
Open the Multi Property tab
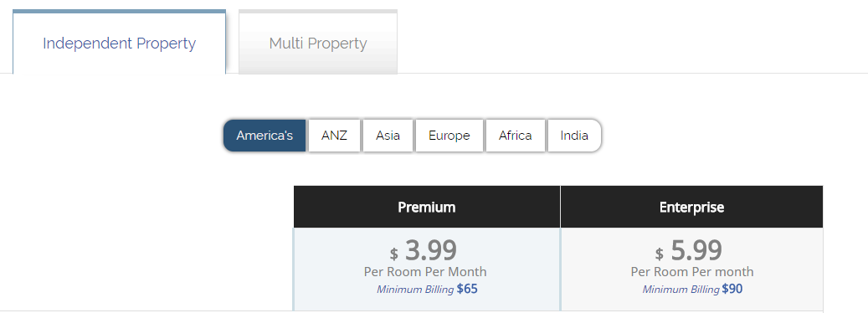pyautogui.click(x=318, y=43)
